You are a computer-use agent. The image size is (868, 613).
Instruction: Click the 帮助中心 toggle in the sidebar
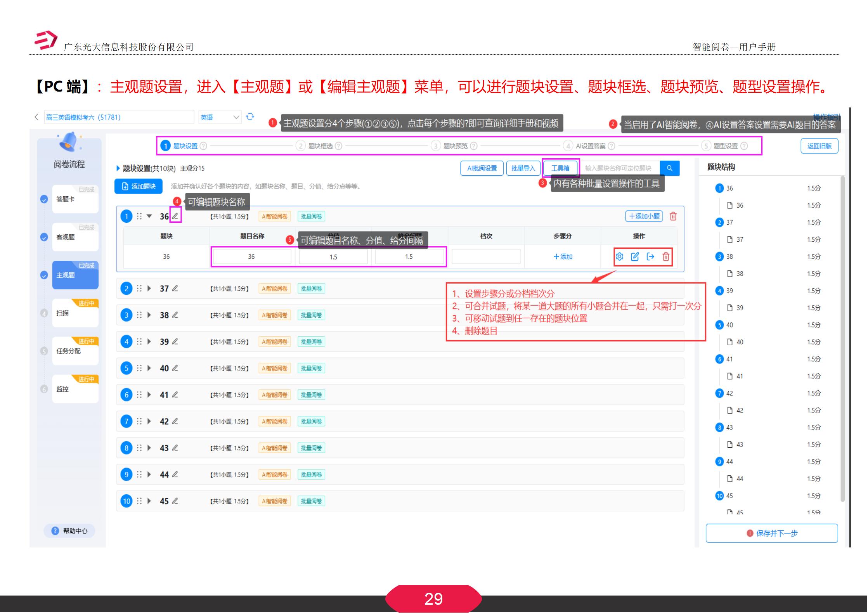[x=69, y=531]
